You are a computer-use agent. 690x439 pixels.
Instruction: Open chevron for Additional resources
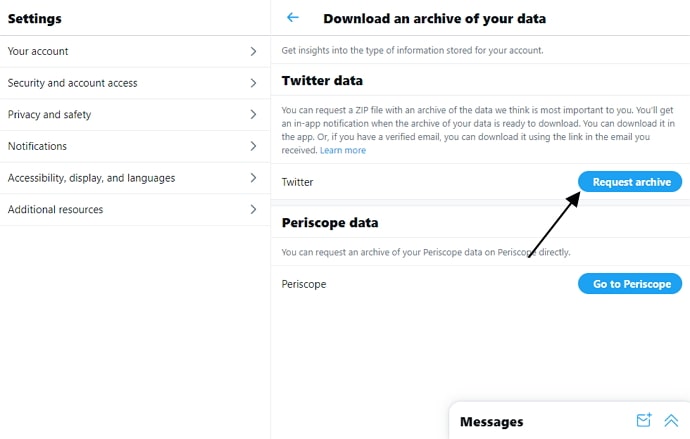[253, 209]
